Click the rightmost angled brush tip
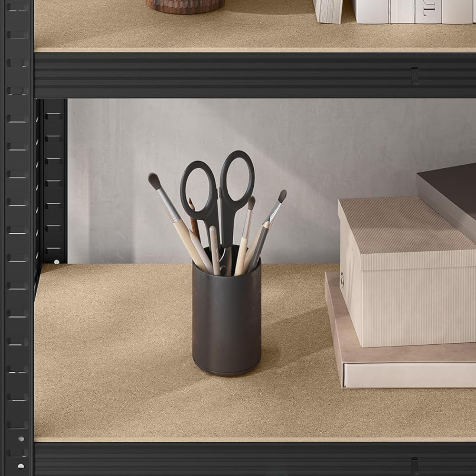This screenshot has height=476, width=476. point(282,196)
